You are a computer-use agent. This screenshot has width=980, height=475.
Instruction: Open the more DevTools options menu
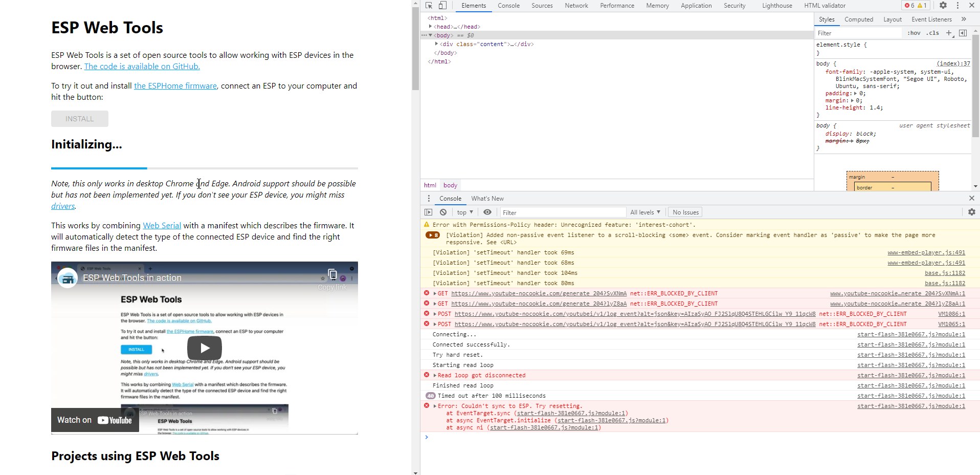tap(957, 5)
